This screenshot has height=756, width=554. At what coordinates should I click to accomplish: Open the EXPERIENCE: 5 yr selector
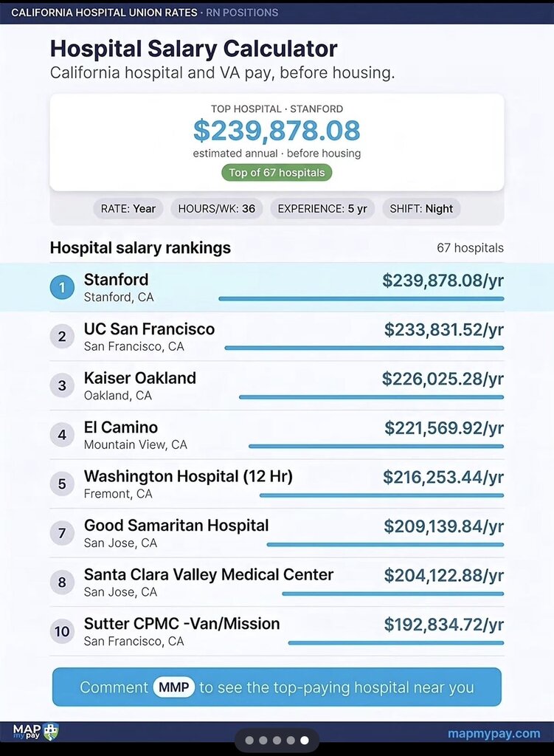click(x=322, y=209)
